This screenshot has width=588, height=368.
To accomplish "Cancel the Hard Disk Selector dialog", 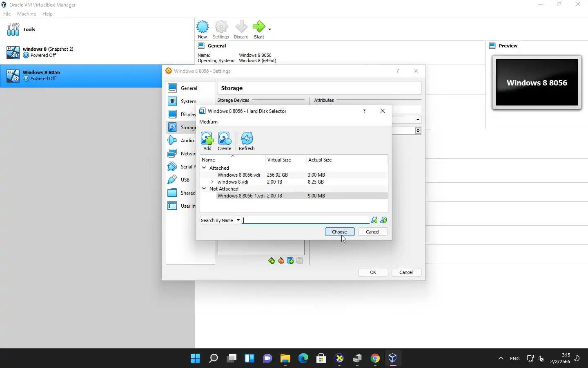I will [373, 232].
